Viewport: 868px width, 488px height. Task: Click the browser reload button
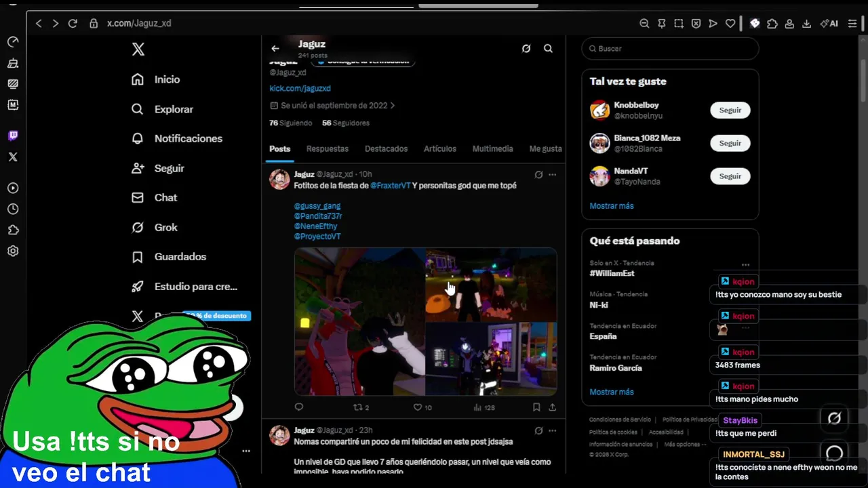tap(73, 23)
